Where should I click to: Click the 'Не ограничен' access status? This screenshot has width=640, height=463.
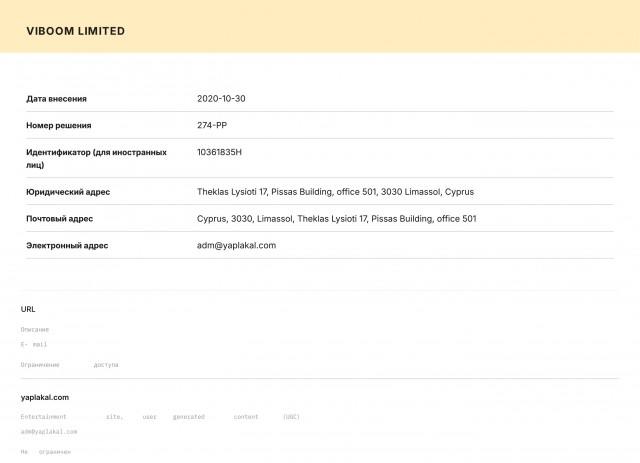click(x=46, y=452)
